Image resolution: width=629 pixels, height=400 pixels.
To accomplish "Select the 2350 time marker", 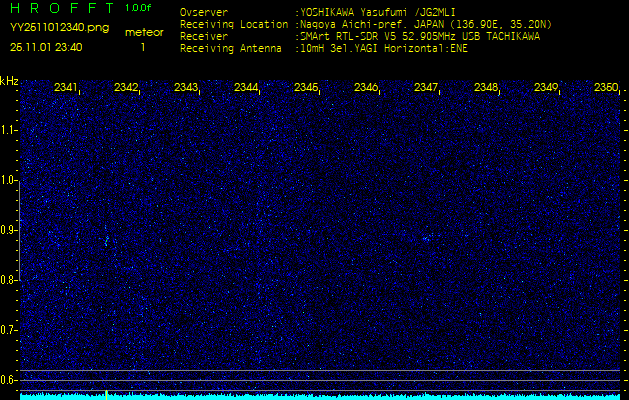I will click(605, 88).
